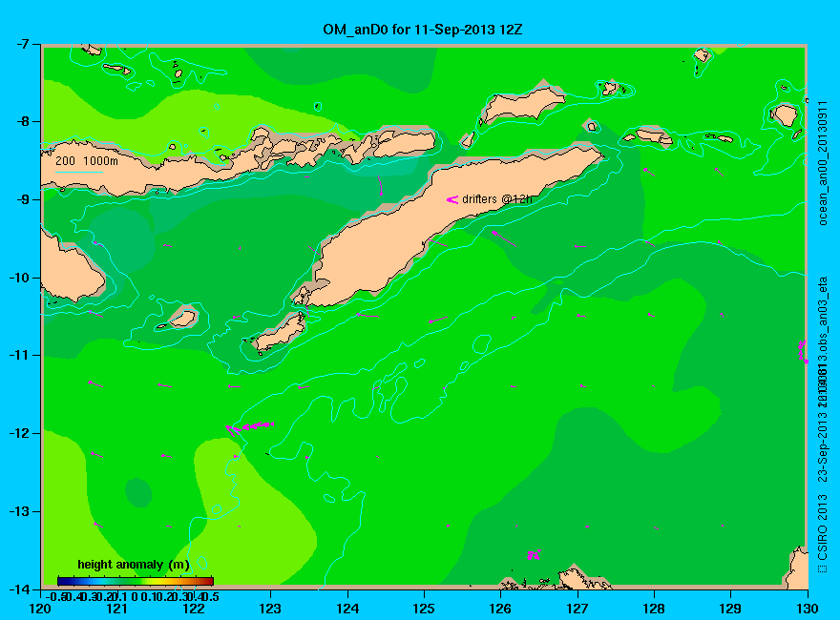The height and width of the screenshot is (620, 840).
Task: Click the magenta drifter cluster near 126.4, -13.5
Action: (534, 555)
